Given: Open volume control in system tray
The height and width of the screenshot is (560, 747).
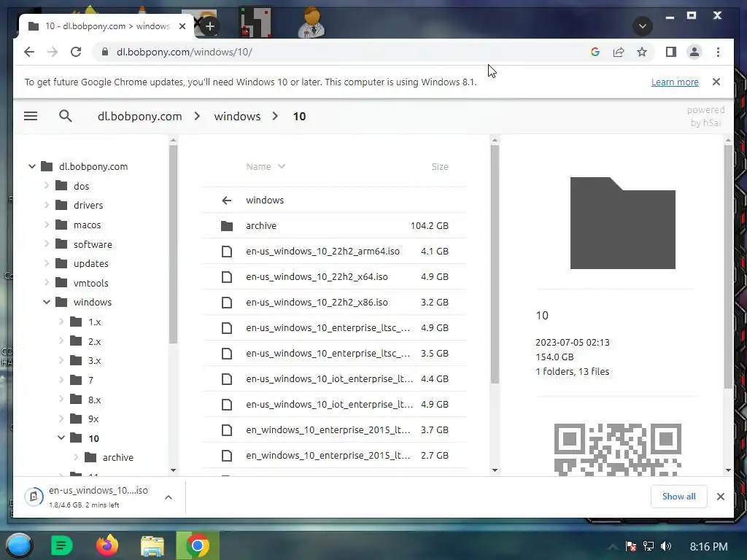Looking at the screenshot, I should pos(665,546).
